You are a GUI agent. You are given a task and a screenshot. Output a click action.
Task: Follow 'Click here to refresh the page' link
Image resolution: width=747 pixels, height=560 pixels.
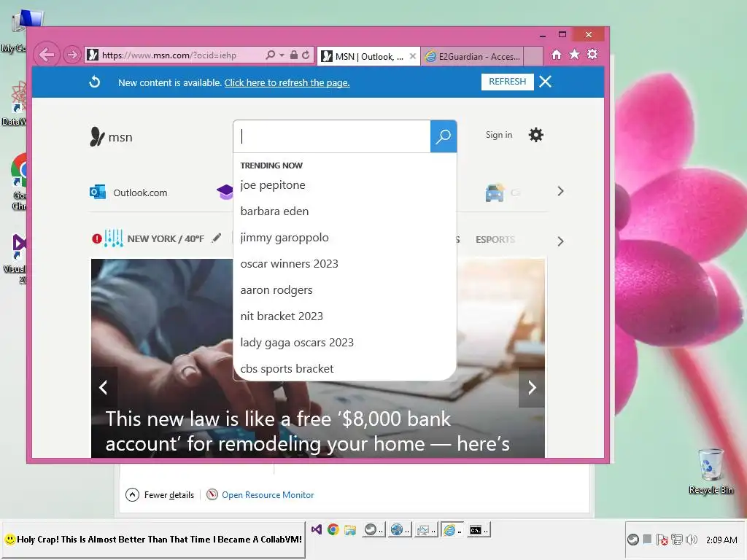287,83
